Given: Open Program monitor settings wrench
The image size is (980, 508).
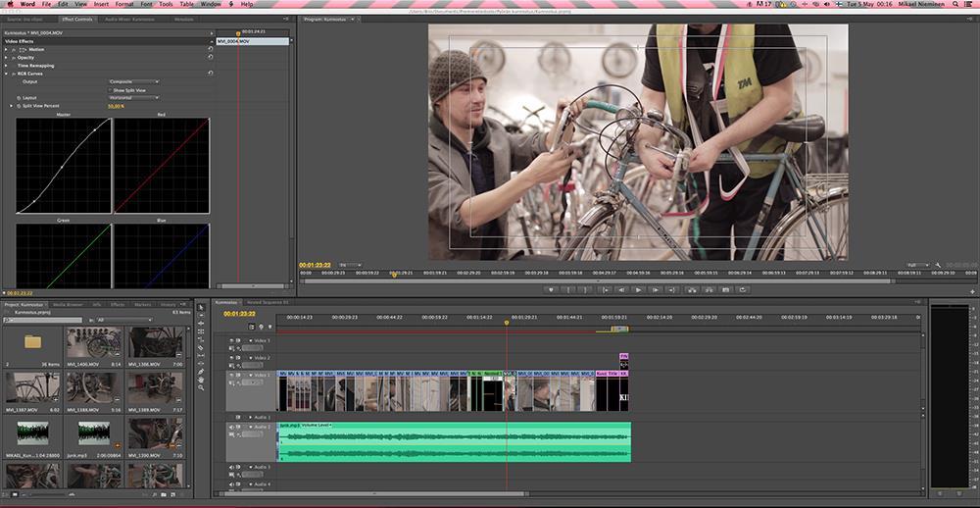Looking at the screenshot, I should 939,265.
